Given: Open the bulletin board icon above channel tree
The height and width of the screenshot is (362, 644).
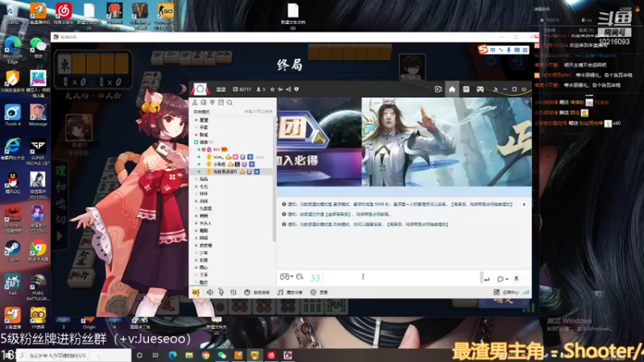Looking at the screenshot, I should click(221, 102).
